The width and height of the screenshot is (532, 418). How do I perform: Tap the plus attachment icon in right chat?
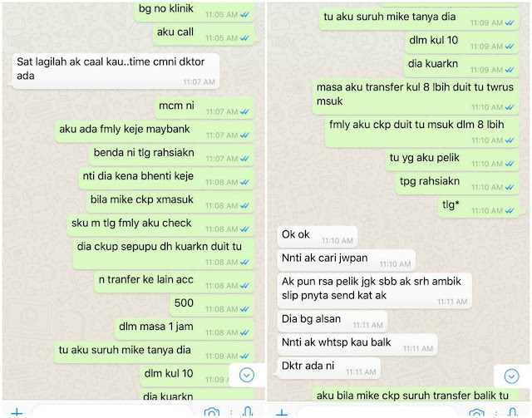(x=282, y=413)
